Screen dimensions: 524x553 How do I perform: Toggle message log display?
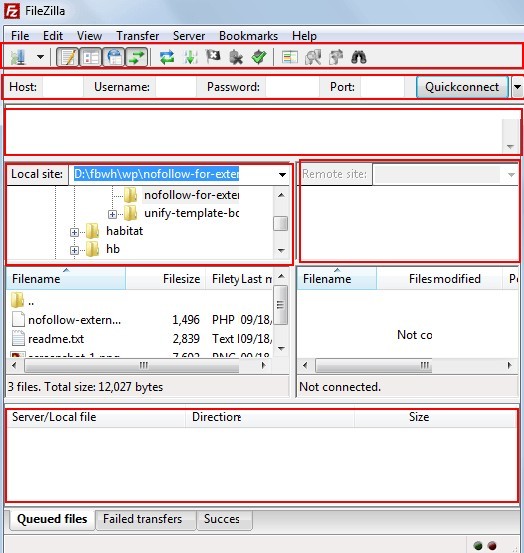67,57
